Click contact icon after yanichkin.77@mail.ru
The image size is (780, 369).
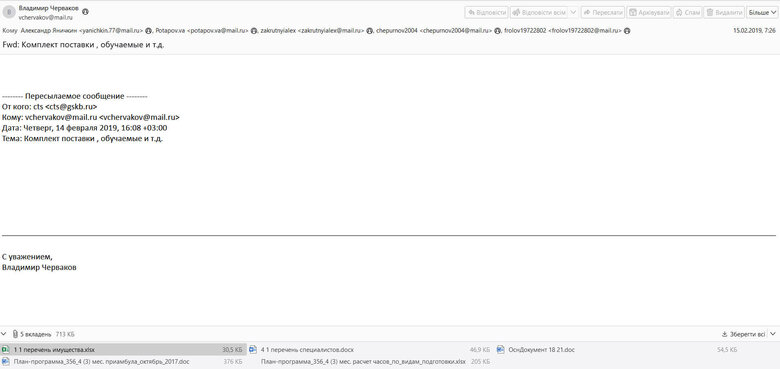click(148, 31)
